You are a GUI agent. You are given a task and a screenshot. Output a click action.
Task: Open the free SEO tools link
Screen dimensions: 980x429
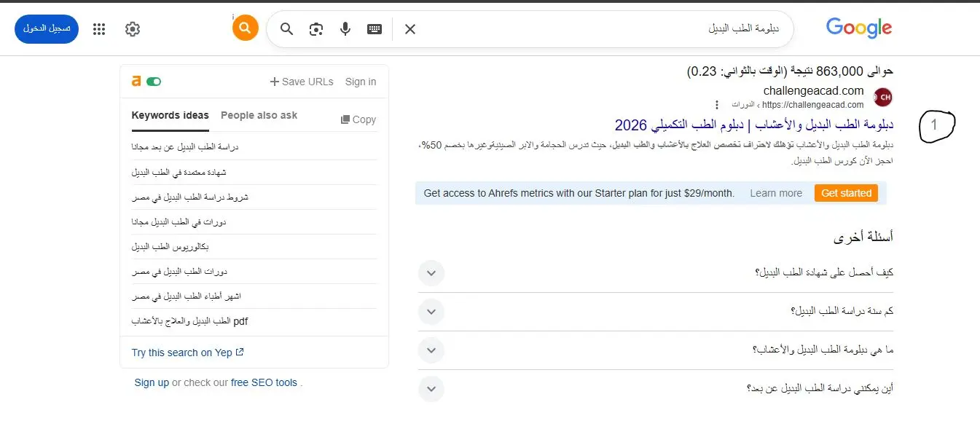coord(264,382)
